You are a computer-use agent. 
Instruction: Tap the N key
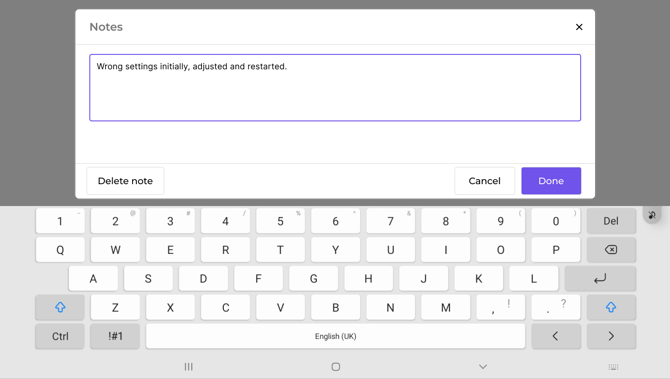pyautogui.click(x=391, y=307)
